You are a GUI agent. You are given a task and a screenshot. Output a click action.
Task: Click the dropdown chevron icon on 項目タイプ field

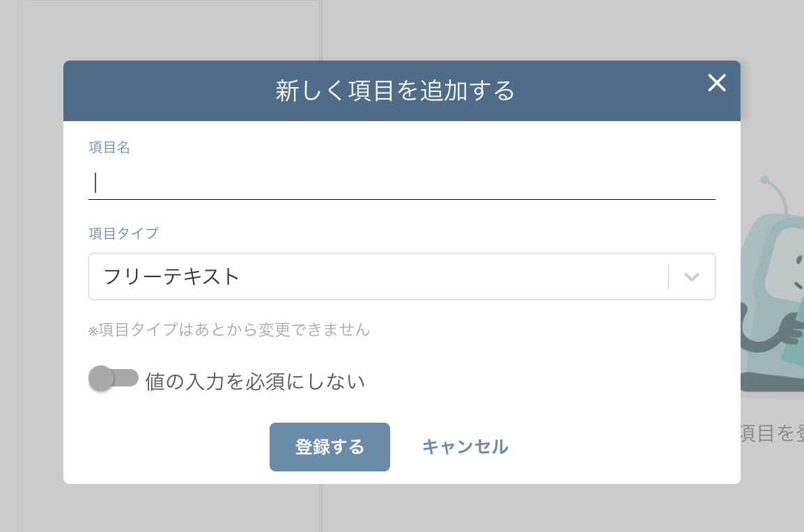(690, 276)
